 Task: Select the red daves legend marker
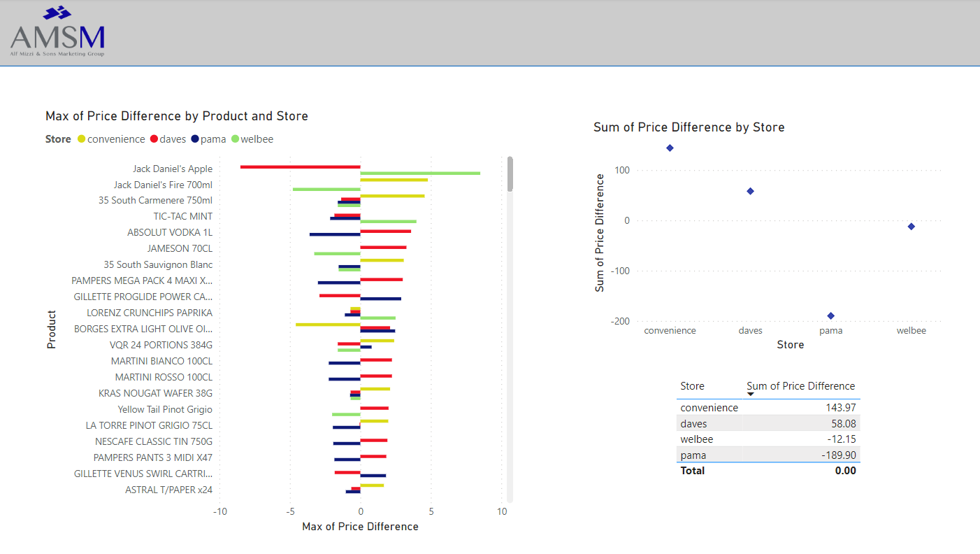click(154, 139)
